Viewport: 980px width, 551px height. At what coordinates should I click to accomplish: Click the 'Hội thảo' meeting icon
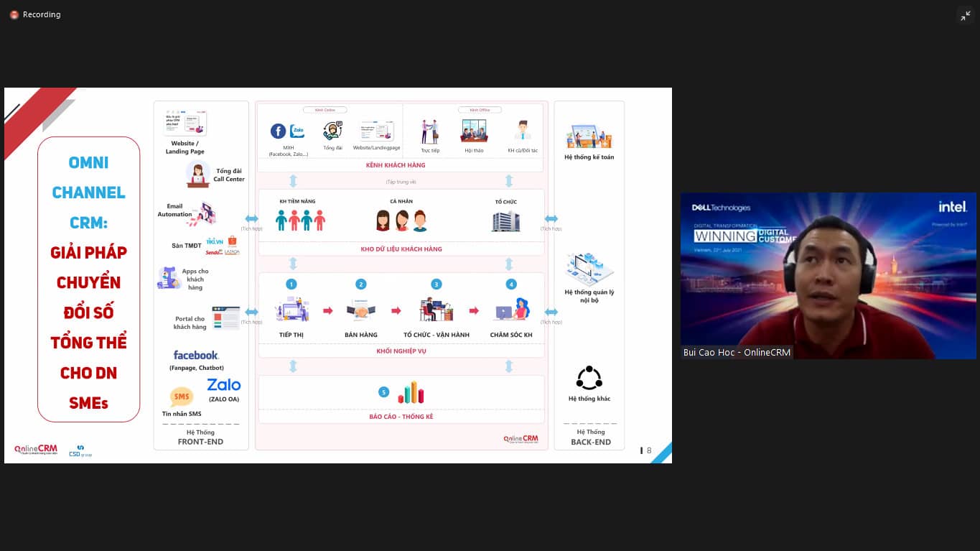(x=474, y=131)
